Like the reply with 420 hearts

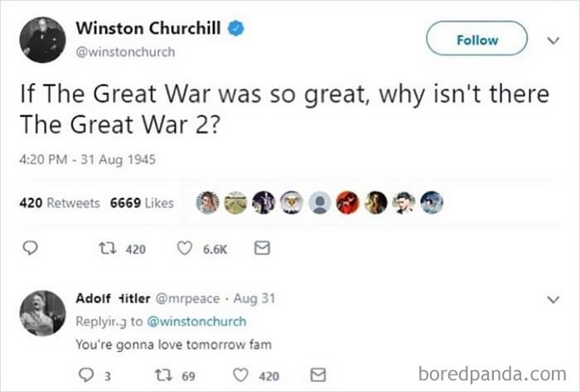(240, 375)
